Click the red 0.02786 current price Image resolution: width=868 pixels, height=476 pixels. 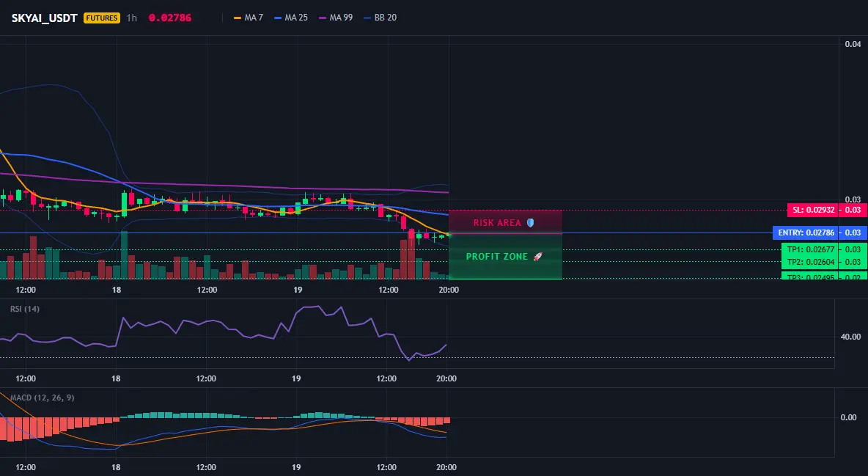[170, 18]
